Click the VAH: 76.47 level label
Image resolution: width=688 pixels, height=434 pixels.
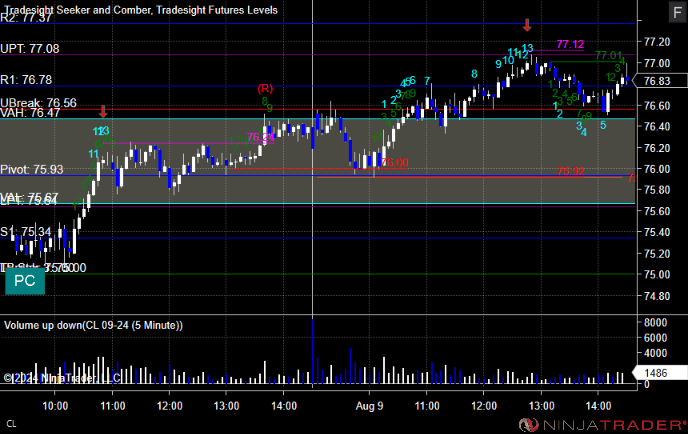[x=30, y=113]
